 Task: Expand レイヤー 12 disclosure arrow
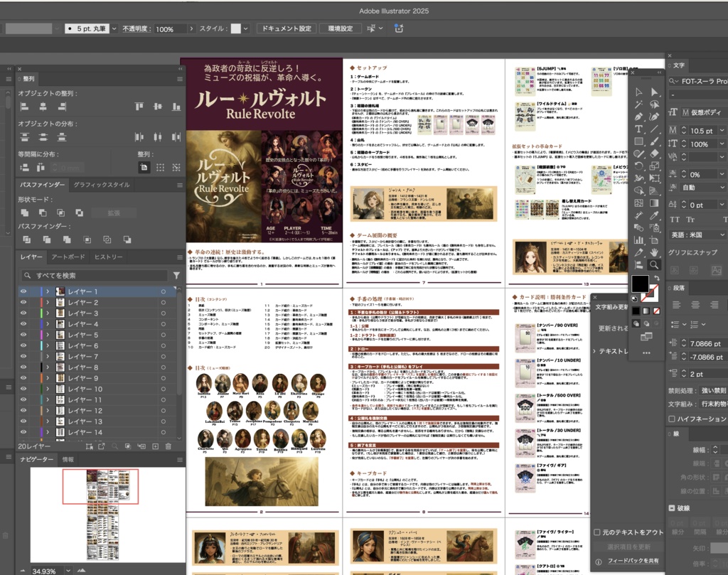click(48, 411)
